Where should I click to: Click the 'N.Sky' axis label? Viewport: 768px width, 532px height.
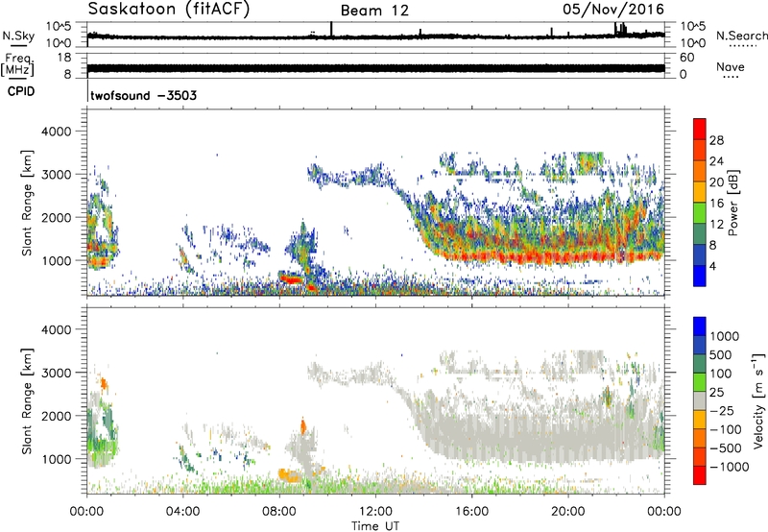pyautogui.click(x=18, y=36)
